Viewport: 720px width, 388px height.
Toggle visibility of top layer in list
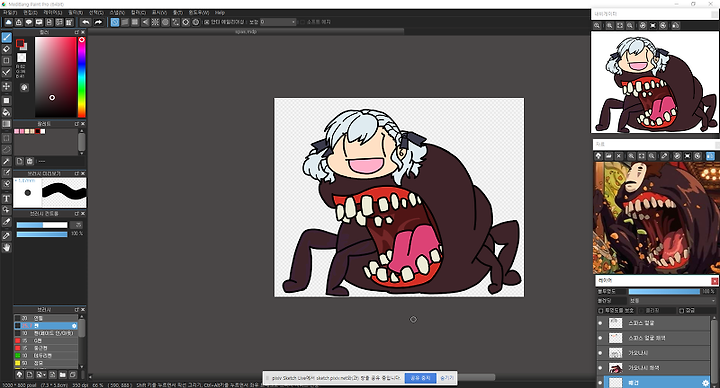600,323
